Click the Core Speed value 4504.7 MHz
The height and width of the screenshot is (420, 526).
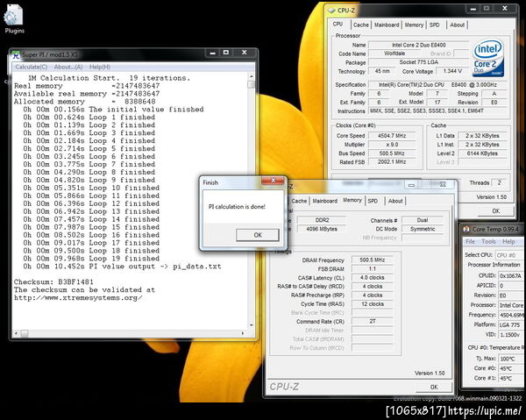(x=392, y=136)
